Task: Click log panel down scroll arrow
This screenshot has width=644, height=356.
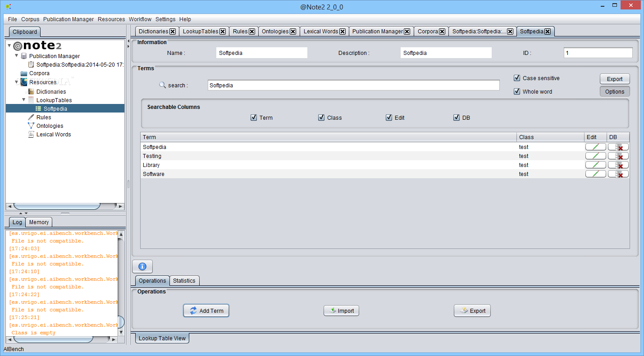Action: coord(121,332)
